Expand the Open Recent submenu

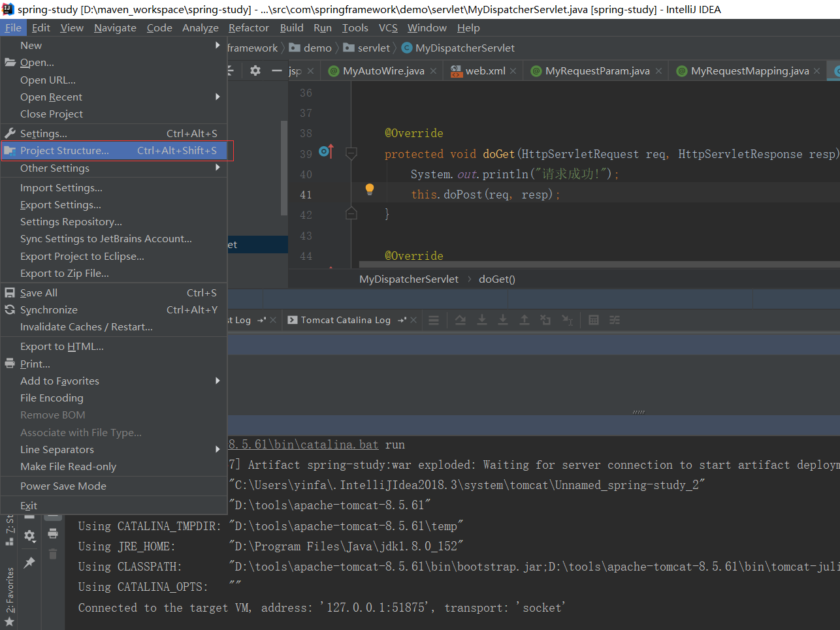pos(218,97)
